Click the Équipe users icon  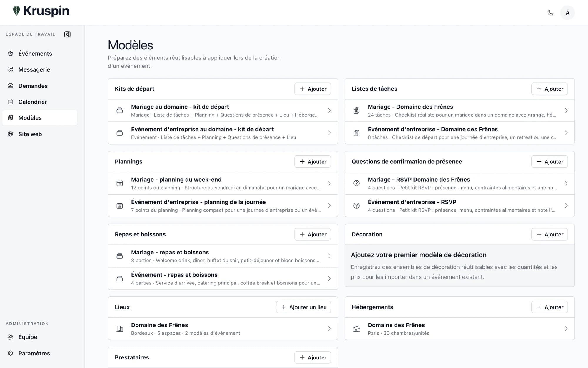point(11,337)
